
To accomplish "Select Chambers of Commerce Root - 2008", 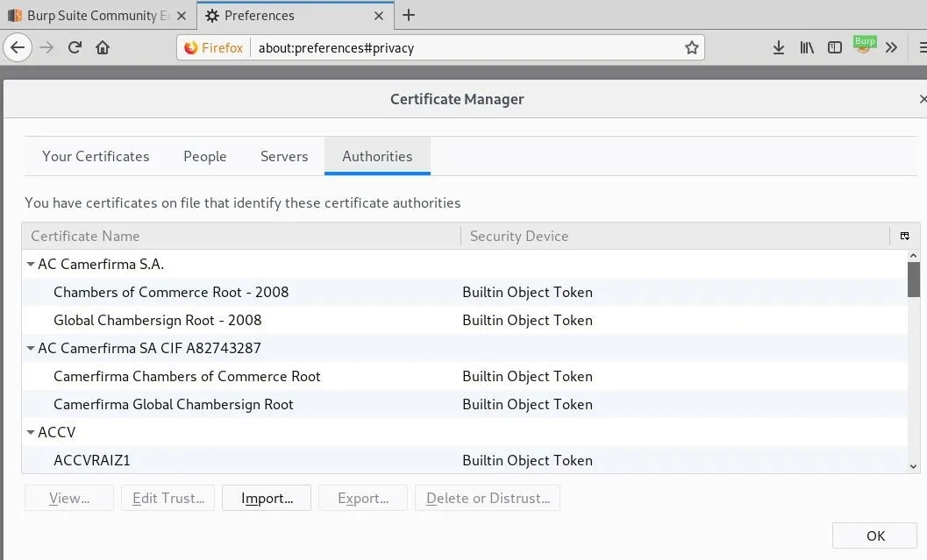I will coord(465,292).
